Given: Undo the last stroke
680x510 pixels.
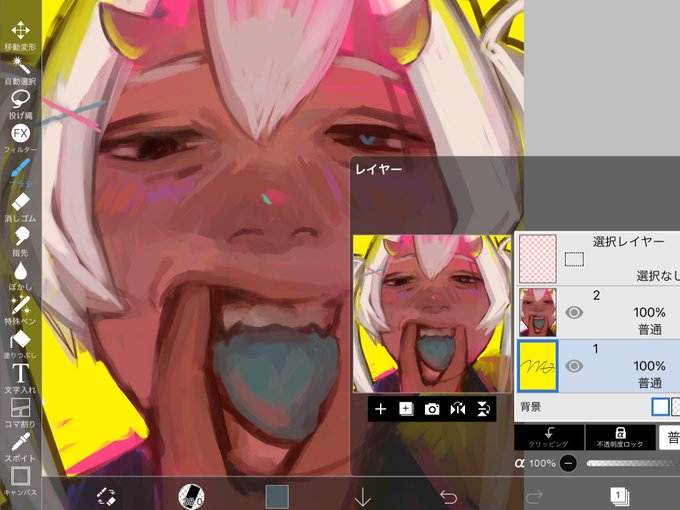Looking at the screenshot, I should [x=448, y=497].
